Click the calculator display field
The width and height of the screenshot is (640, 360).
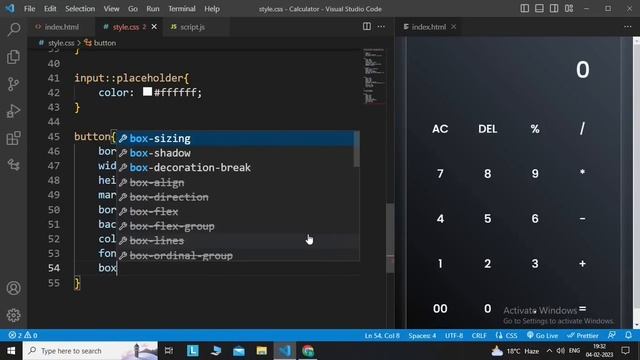pyautogui.click(x=513, y=70)
